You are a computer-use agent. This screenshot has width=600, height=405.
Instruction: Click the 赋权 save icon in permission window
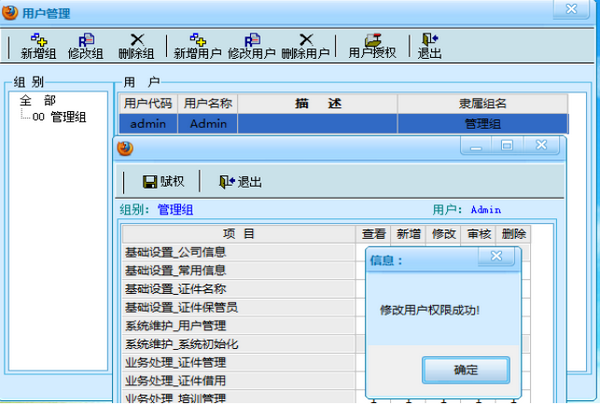[163, 181]
